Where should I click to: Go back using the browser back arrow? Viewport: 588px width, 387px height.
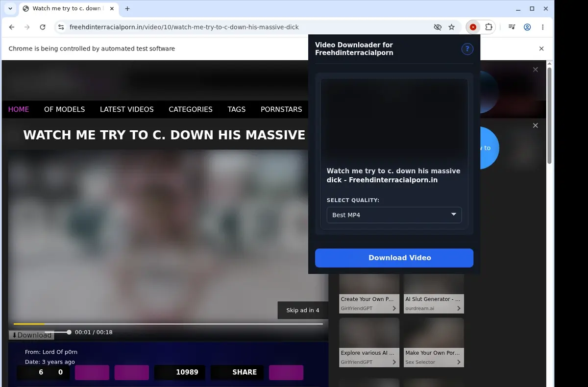[x=12, y=27]
